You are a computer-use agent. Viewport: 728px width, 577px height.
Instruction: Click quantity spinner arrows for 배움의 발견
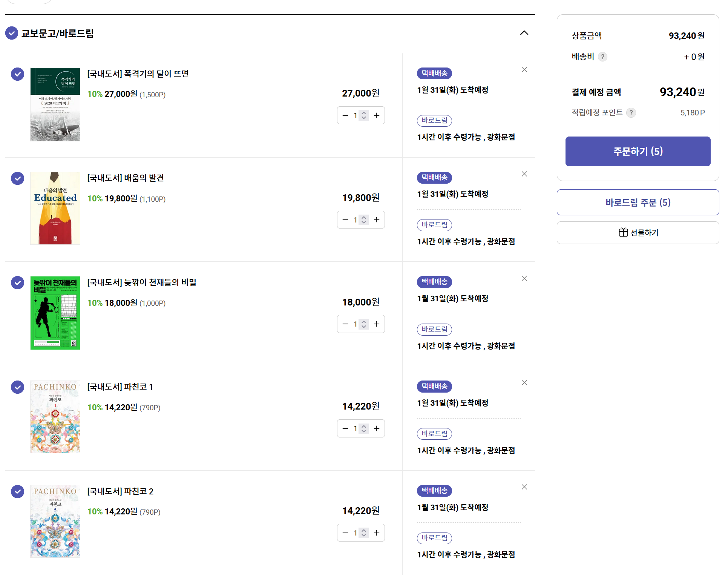tap(363, 220)
